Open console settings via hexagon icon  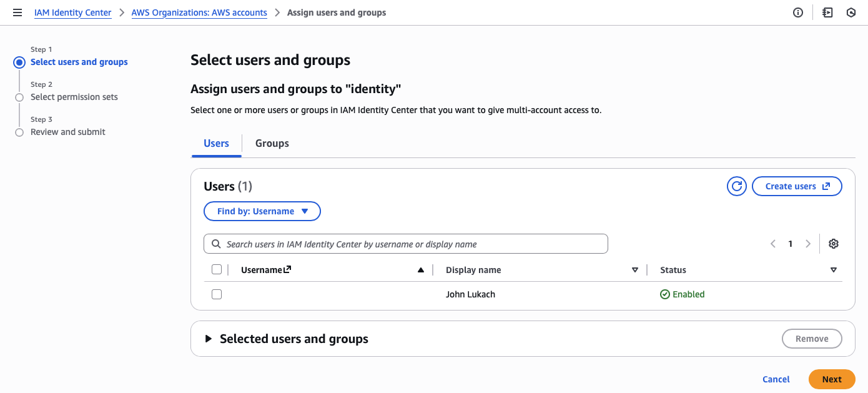(x=851, y=12)
